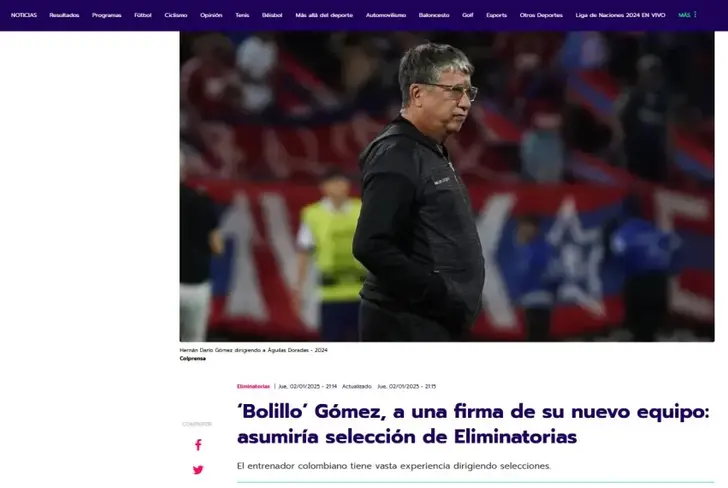Select Baloncesto in the top navigation
Image resolution: width=728 pixels, height=488 pixels.
[x=434, y=15]
